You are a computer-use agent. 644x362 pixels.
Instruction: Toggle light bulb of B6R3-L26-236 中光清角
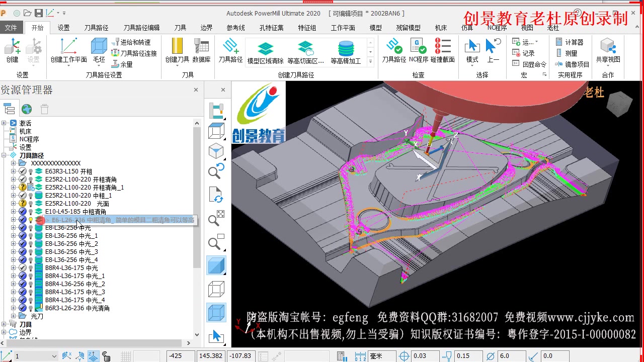coord(31,308)
